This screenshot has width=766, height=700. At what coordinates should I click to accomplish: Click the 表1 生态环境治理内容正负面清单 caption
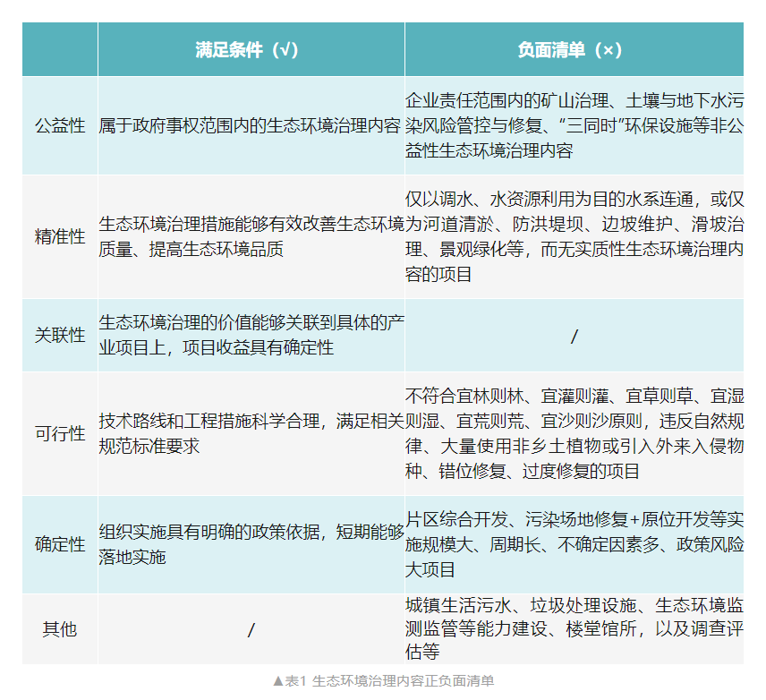[383, 681]
